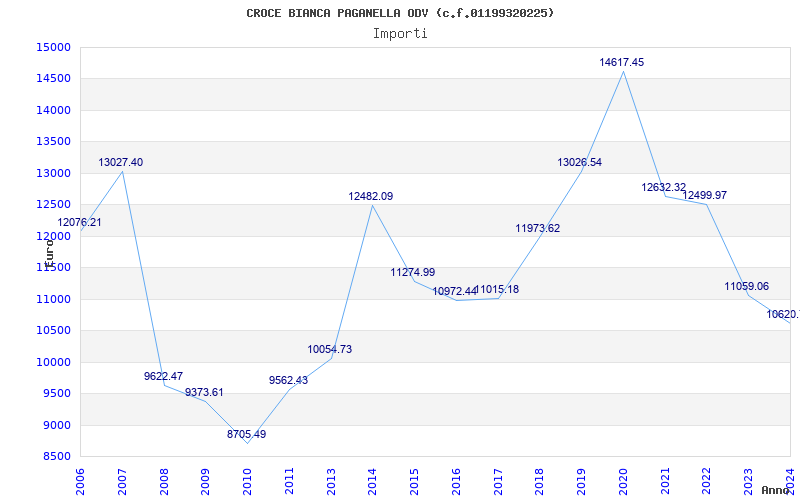
Task: Select the x-axis year 2023
Action: (x=748, y=482)
